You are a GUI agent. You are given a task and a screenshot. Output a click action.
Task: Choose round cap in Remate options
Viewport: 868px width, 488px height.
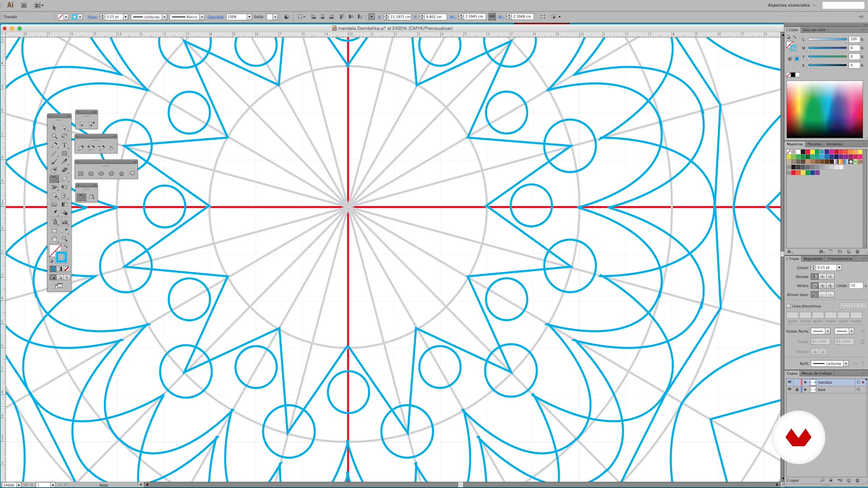823,277
